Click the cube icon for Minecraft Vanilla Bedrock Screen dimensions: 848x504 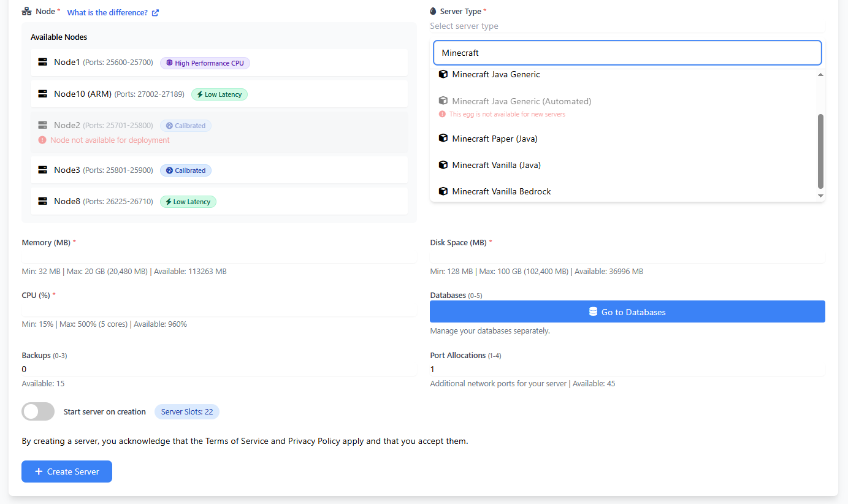443,191
